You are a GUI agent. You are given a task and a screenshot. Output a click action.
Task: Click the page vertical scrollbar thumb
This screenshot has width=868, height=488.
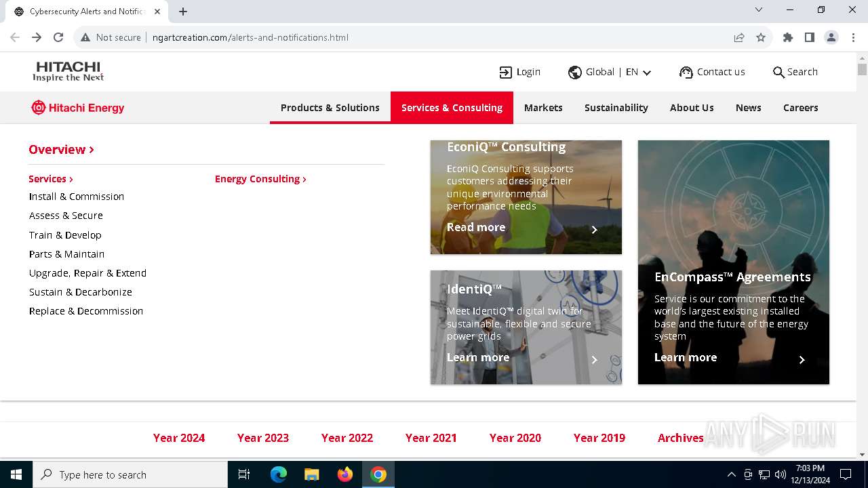(x=862, y=69)
